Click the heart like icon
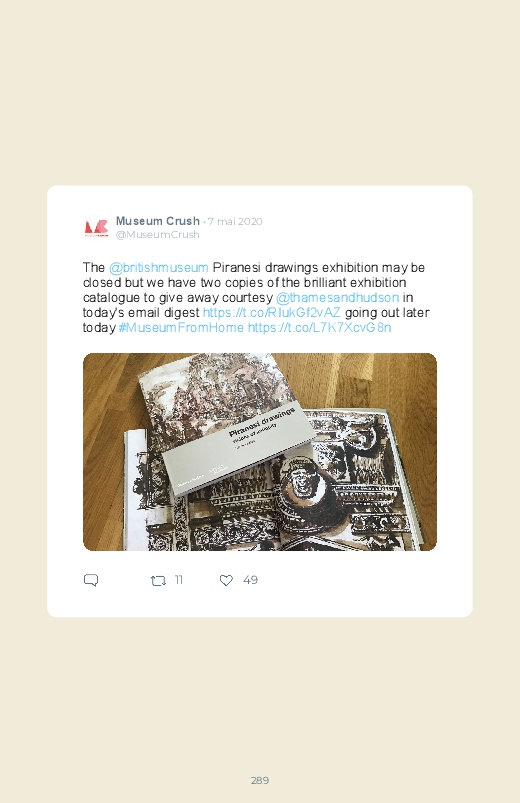520x803 pixels. pos(226,580)
